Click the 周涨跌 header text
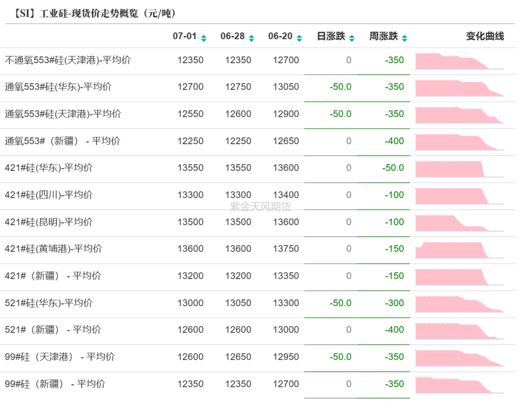The height and width of the screenshot is (420, 521). (384, 36)
